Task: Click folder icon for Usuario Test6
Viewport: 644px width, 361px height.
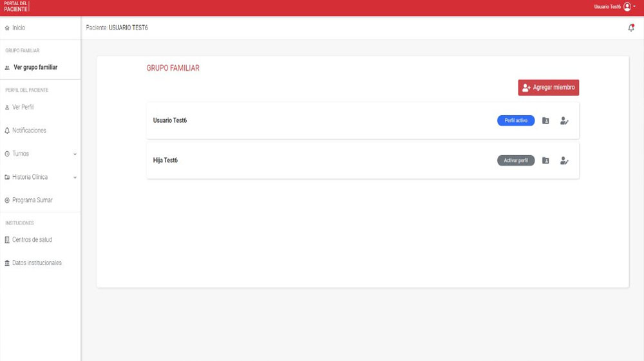Action: pos(545,121)
